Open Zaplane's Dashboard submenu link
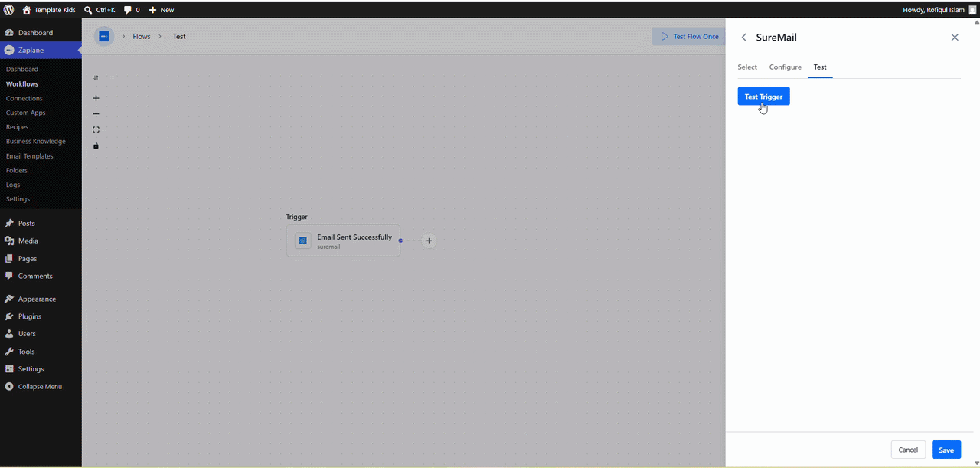The height and width of the screenshot is (468, 980). 21,69
